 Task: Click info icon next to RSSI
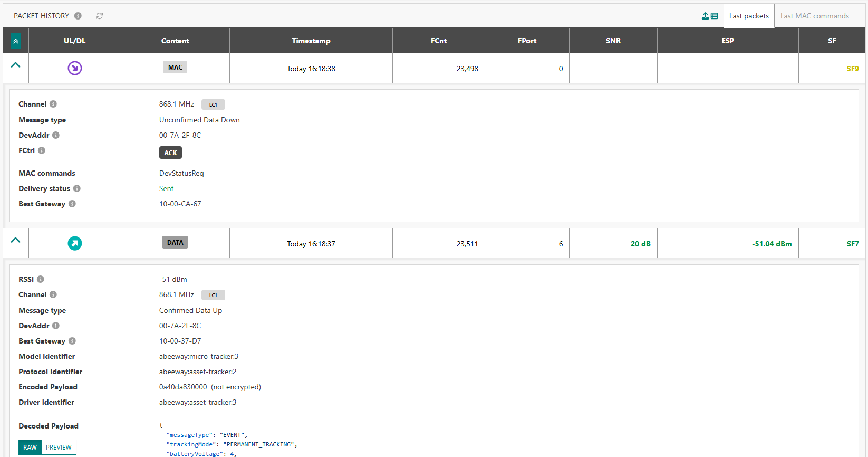[x=41, y=279]
